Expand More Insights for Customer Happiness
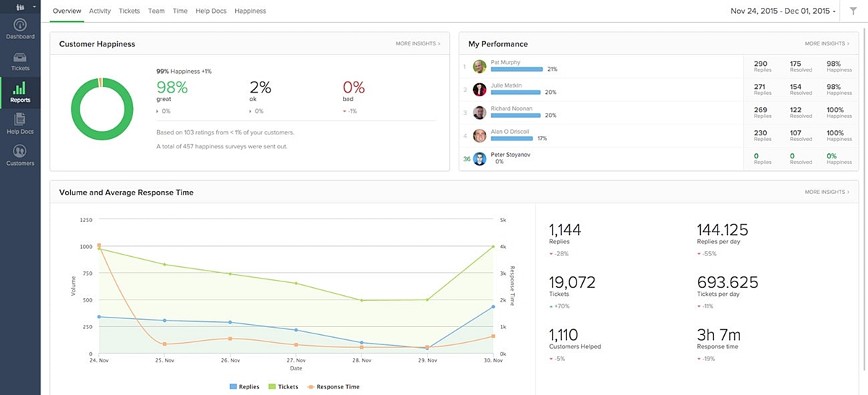This screenshot has width=868, height=395. click(417, 44)
